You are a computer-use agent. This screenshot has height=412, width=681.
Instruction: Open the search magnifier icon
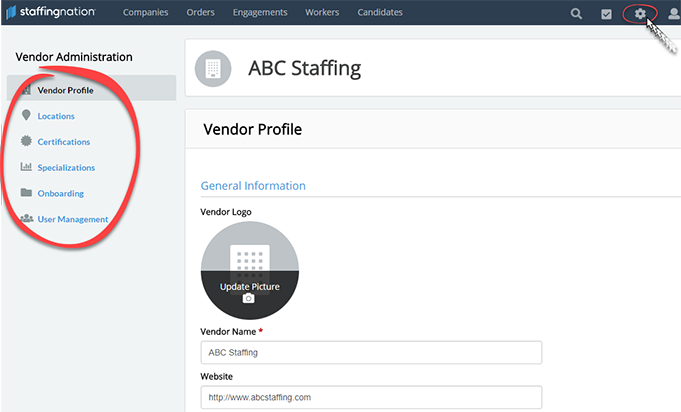coord(576,14)
